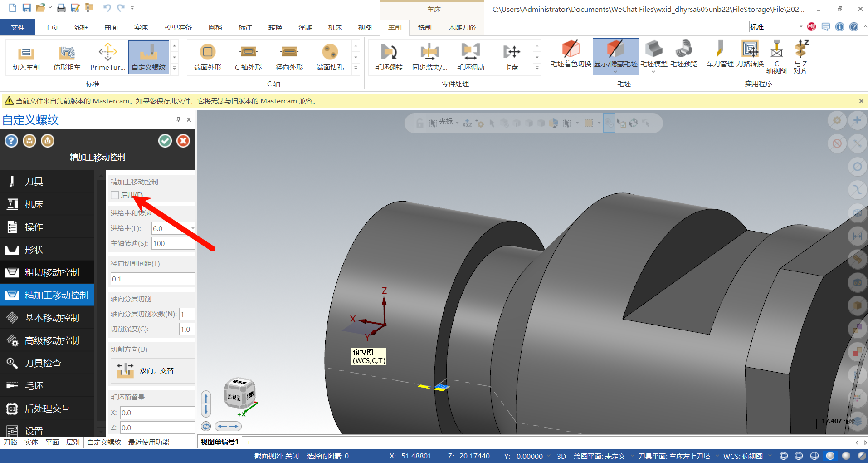
Task: Select the 仿形粗车 toolpath icon
Action: (67, 58)
